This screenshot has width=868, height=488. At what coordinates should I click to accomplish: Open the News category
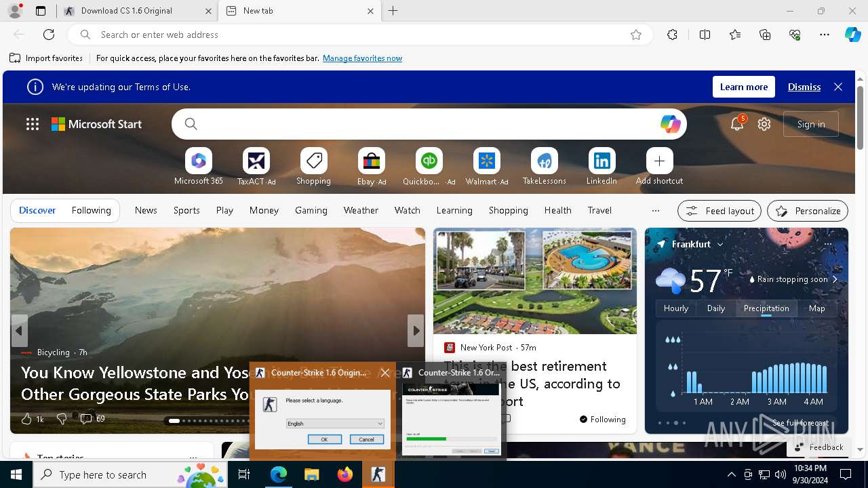(146, 210)
